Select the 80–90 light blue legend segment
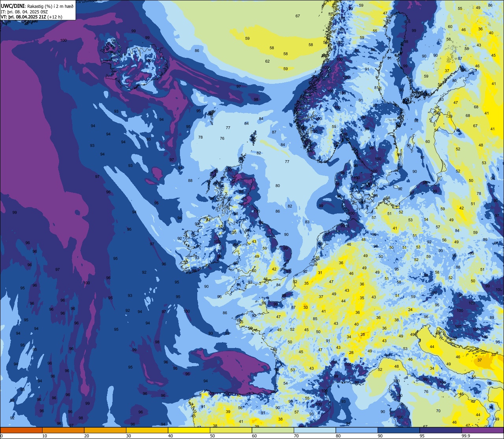The height and width of the screenshot is (439, 504). coord(357,430)
